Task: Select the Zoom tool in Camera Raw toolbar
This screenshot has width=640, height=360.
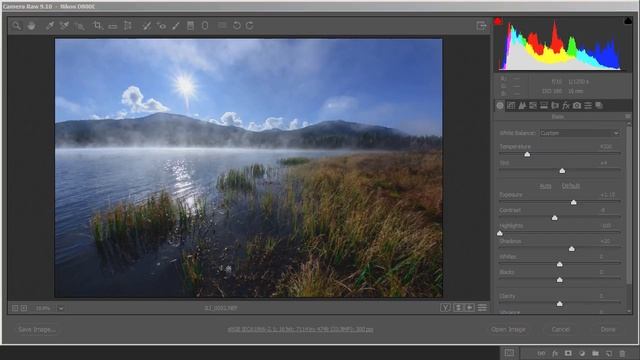Action: 16,26
